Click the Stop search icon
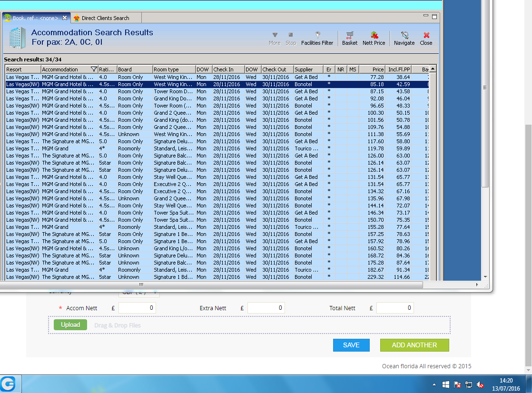532x393 pixels. tap(291, 39)
